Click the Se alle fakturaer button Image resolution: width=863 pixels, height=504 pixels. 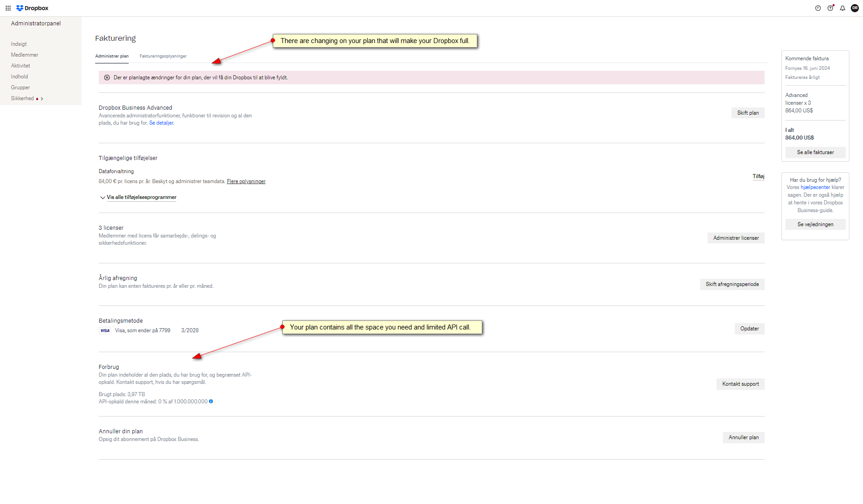(x=815, y=152)
